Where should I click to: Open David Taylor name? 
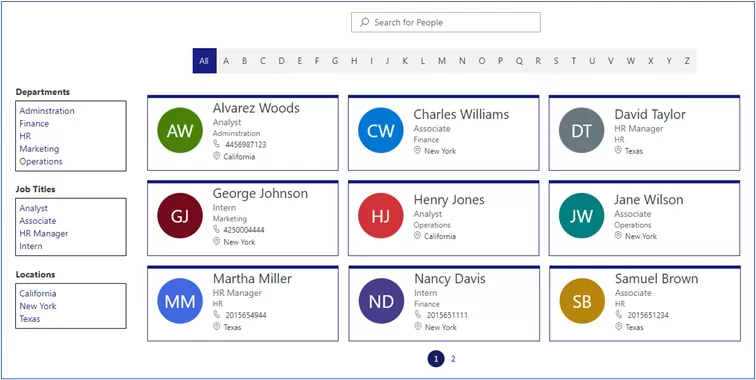tap(650, 114)
